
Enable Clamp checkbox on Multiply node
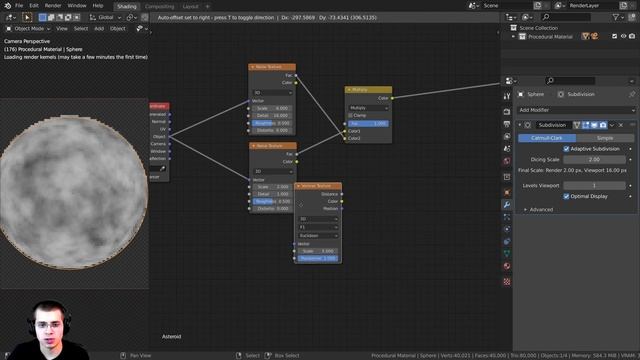point(350,116)
